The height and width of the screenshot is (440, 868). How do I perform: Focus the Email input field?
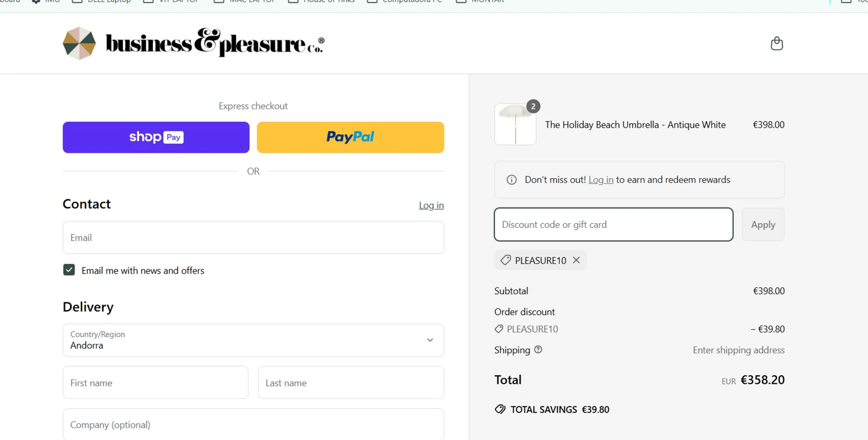[x=253, y=238]
